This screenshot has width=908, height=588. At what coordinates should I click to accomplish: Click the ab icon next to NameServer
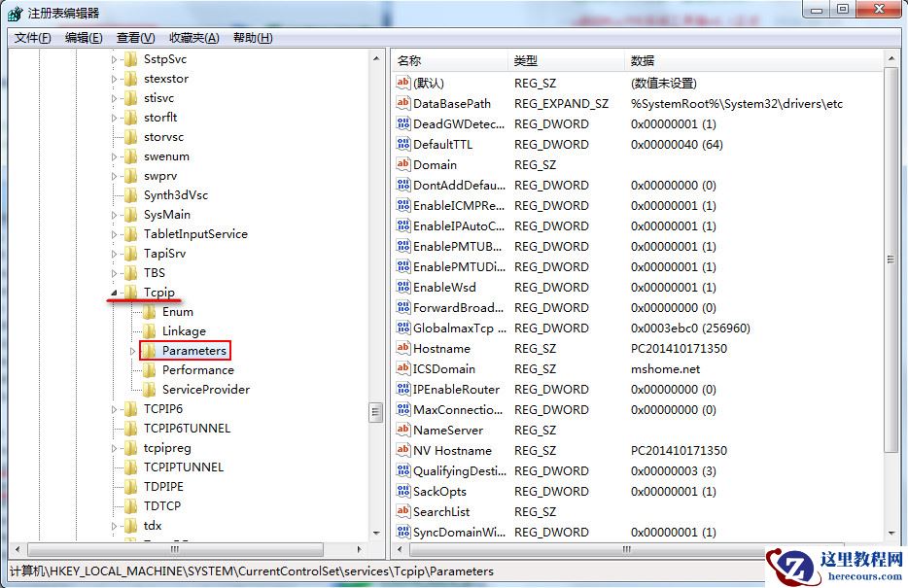(403, 430)
